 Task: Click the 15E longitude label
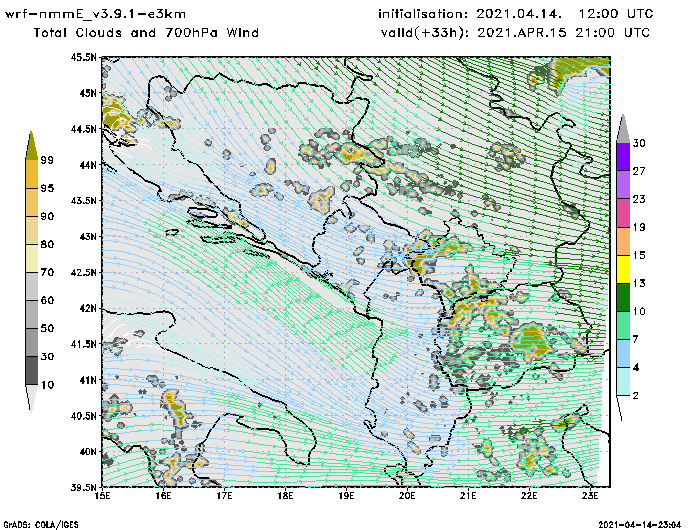click(103, 496)
